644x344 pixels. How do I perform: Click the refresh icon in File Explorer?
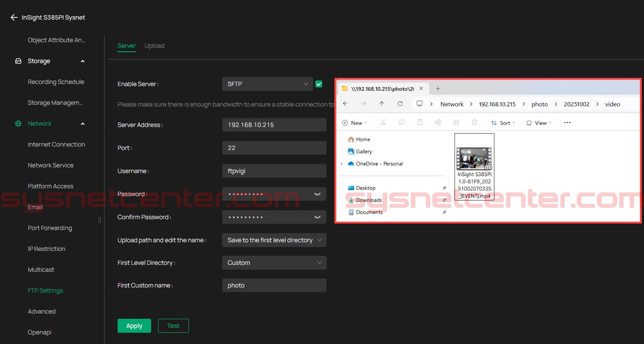(400, 104)
